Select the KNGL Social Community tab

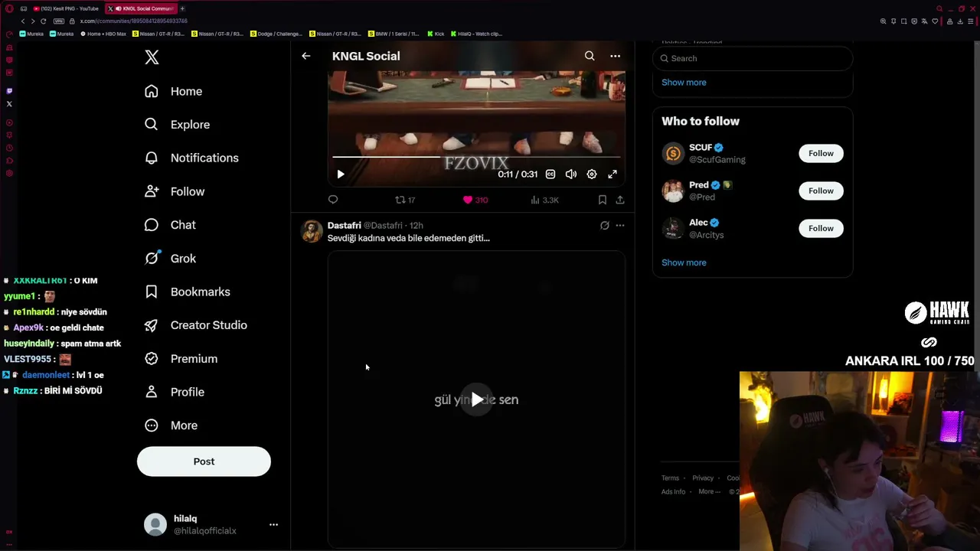click(141, 8)
